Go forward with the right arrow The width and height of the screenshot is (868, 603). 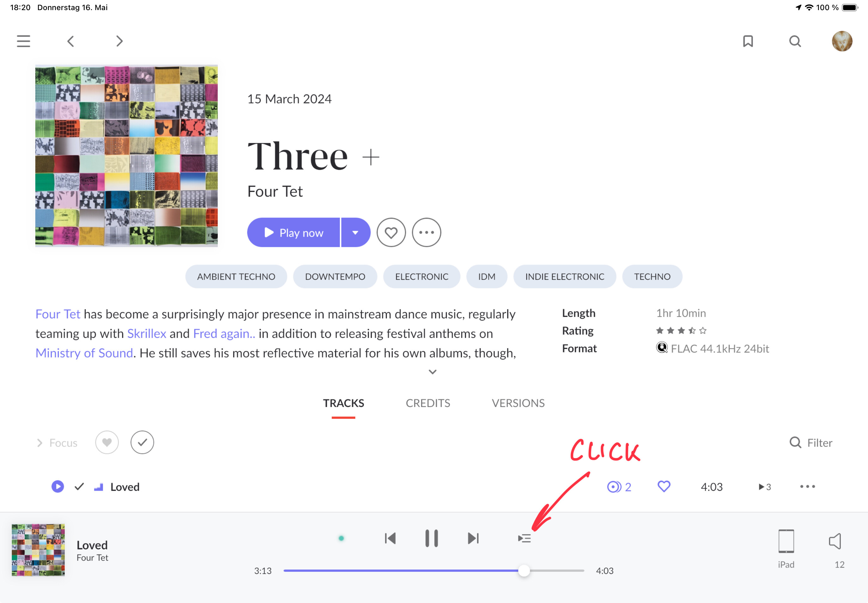[119, 41]
